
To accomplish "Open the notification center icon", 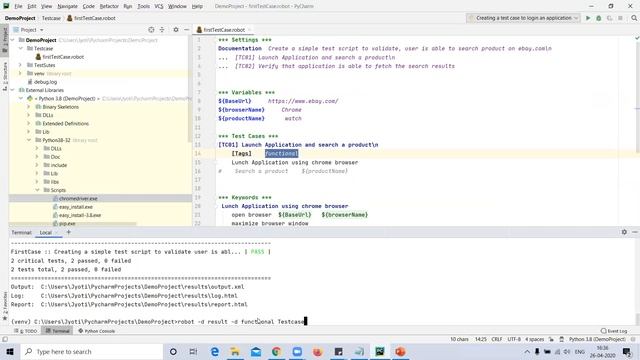I will [627, 351].
